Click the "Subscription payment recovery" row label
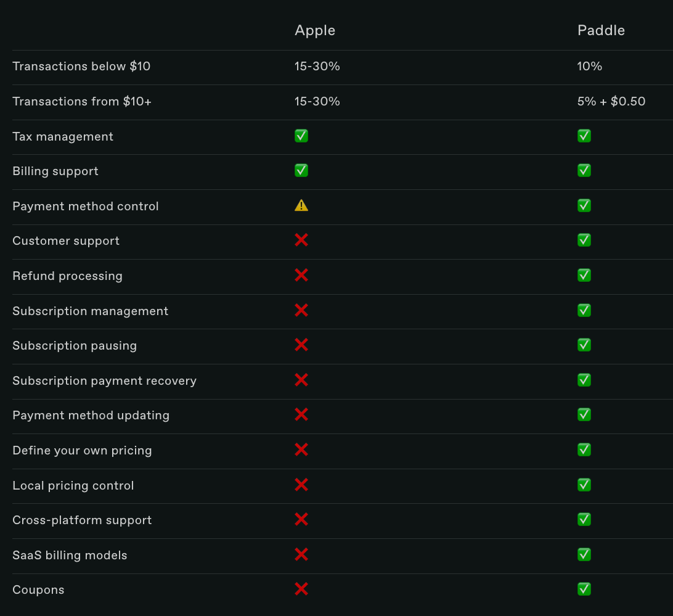This screenshot has height=616, width=673. [x=104, y=380]
